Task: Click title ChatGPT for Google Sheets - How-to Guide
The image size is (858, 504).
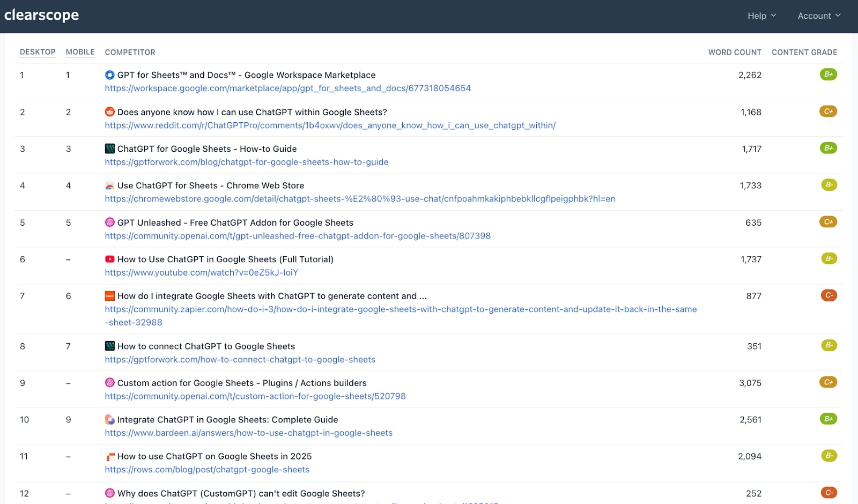Action: [x=207, y=149]
